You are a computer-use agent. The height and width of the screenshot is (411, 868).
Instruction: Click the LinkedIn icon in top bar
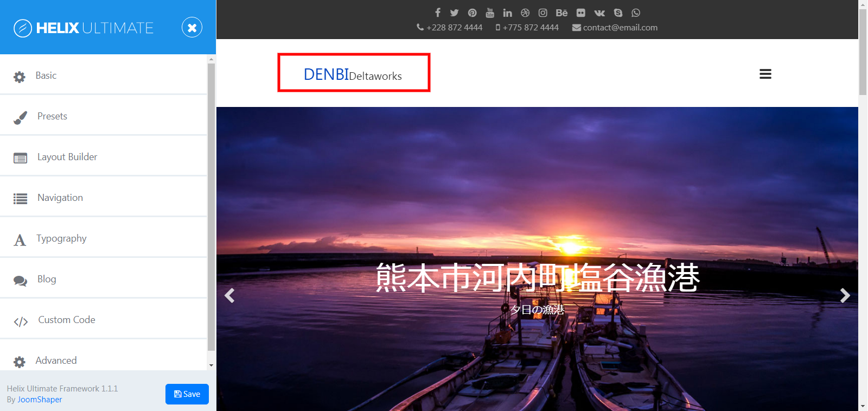pyautogui.click(x=507, y=12)
